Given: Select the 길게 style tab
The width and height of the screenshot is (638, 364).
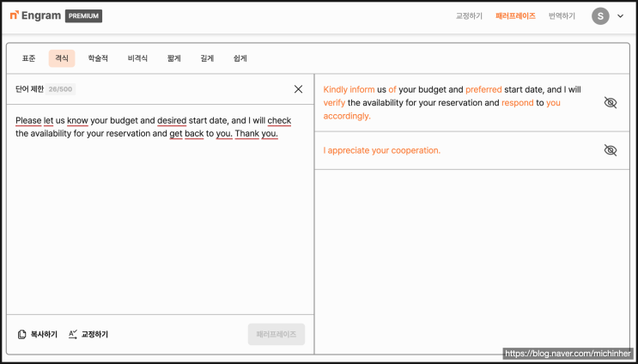Looking at the screenshot, I should 207,58.
